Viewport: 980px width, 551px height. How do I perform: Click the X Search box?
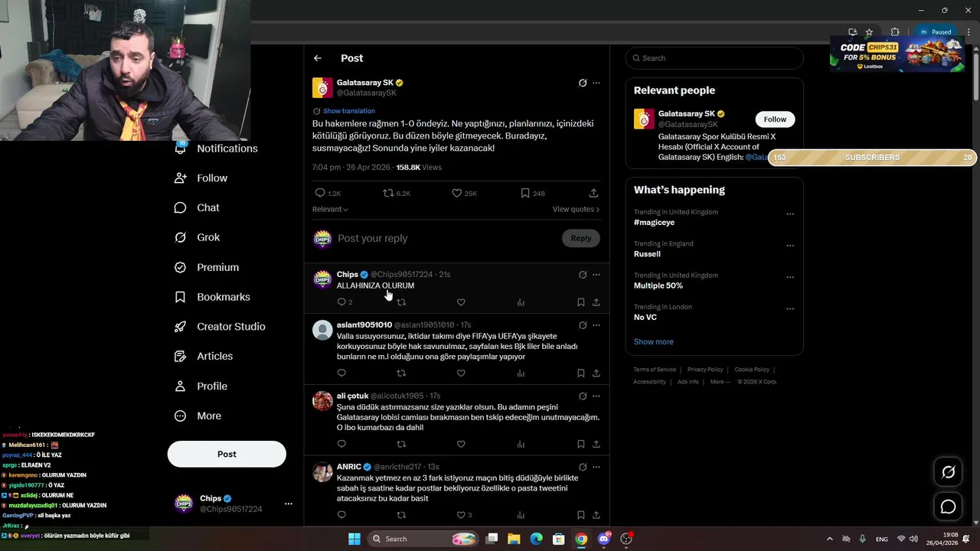point(714,58)
